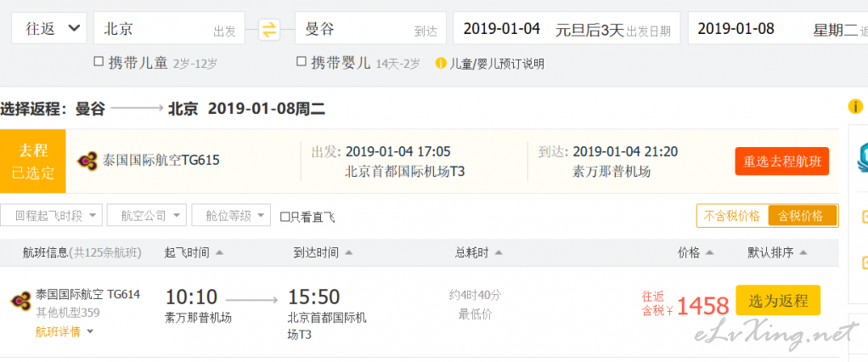Open the 回程起飞时段 filter dropdown
868x362 pixels.
click(x=51, y=215)
